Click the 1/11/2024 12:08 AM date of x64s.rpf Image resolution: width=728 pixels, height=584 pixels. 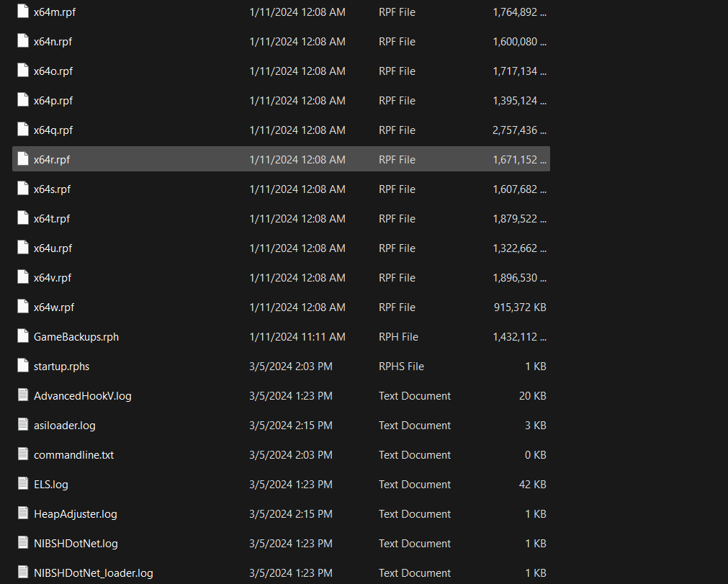tap(297, 189)
